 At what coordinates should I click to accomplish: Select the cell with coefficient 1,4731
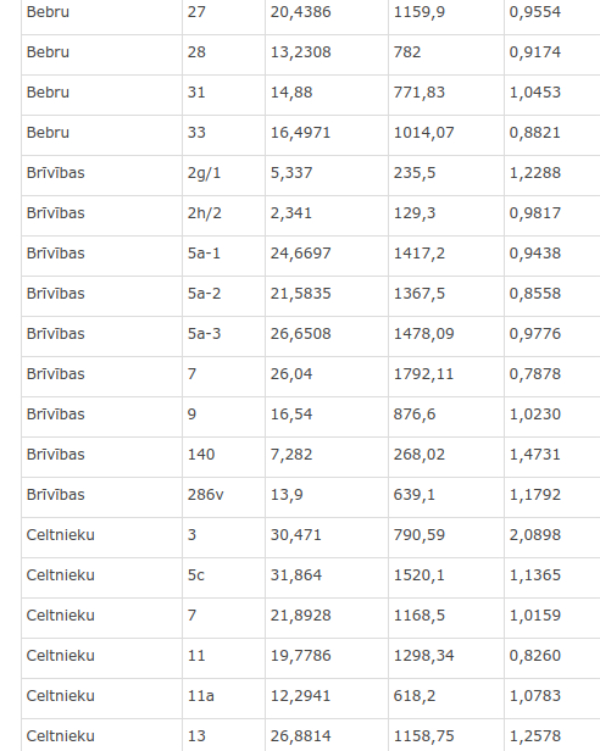(552, 455)
